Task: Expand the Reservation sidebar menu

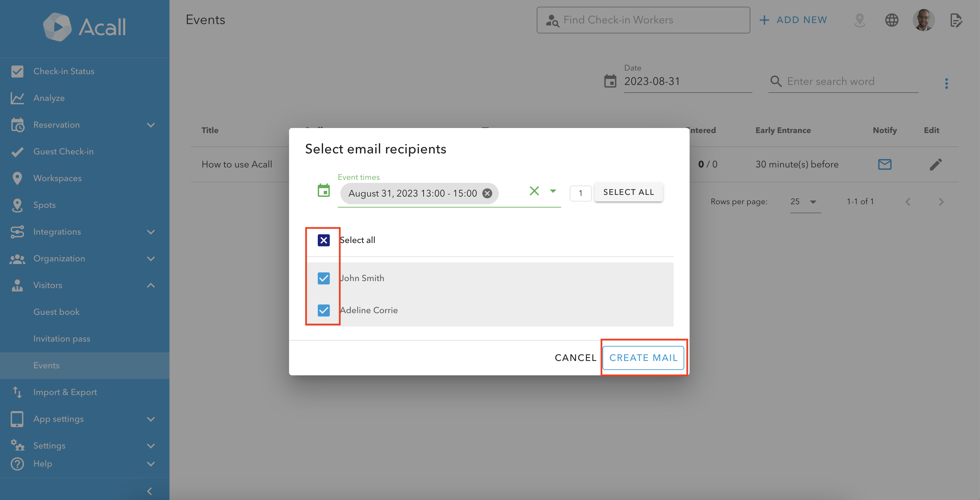Action: tap(151, 125)
